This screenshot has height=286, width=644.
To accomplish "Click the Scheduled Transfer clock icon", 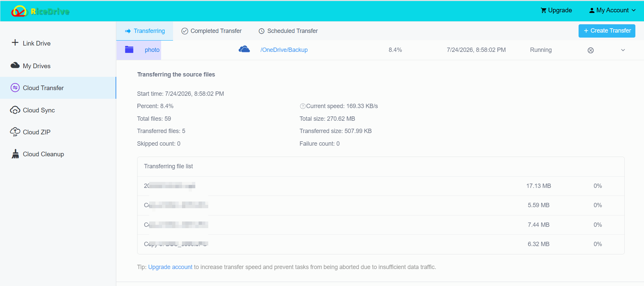I will [x=262, y=31].
